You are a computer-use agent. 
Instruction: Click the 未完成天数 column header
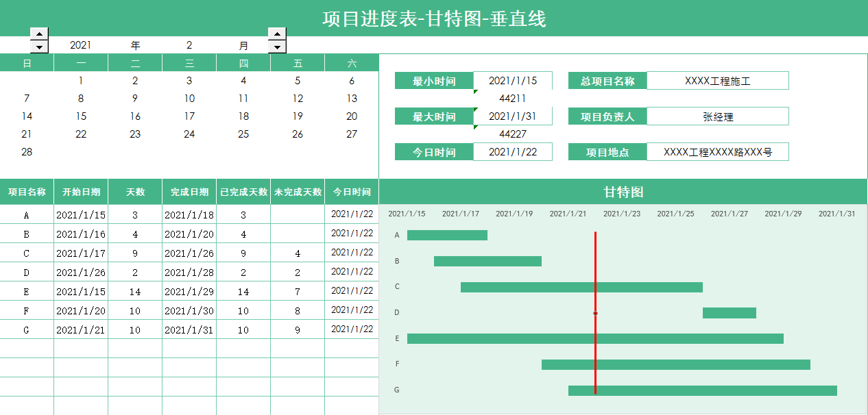pyautogui.click(x=298, y=192)
